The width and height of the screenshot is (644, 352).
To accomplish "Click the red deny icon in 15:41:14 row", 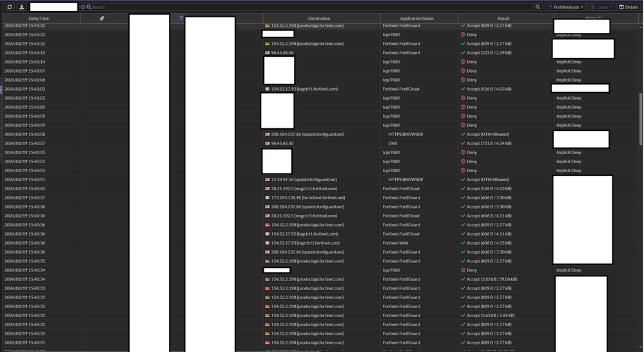I will (463, 62).
